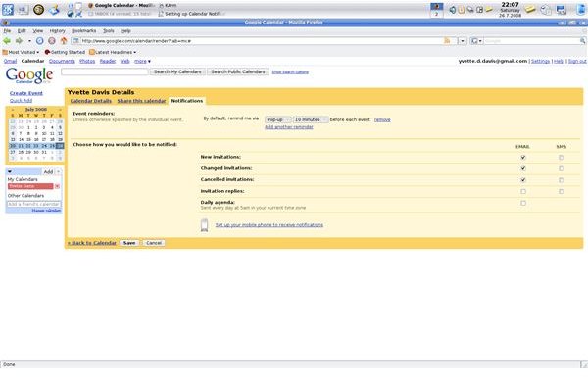Stop loading with the red stop icon

[52, 40]
